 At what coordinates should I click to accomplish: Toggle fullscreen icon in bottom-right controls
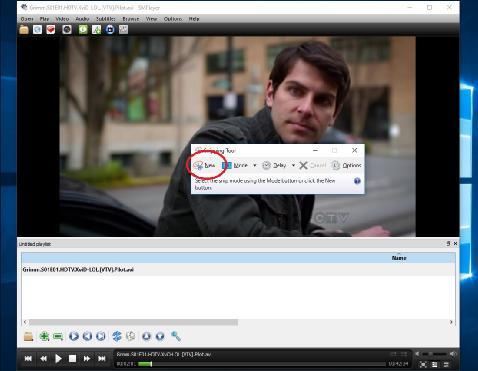423,364
